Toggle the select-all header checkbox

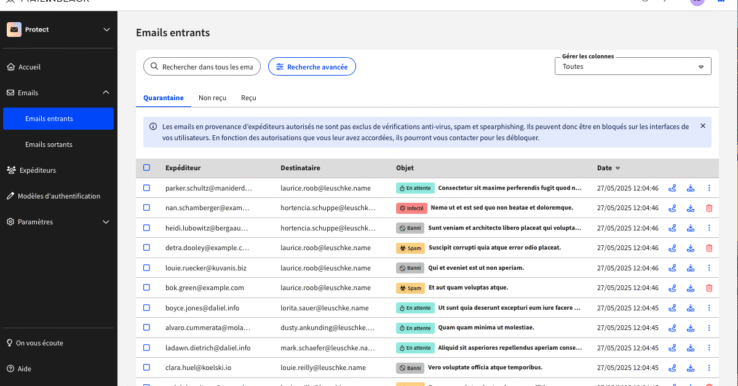pyautogui.click(x=146, y=168)
